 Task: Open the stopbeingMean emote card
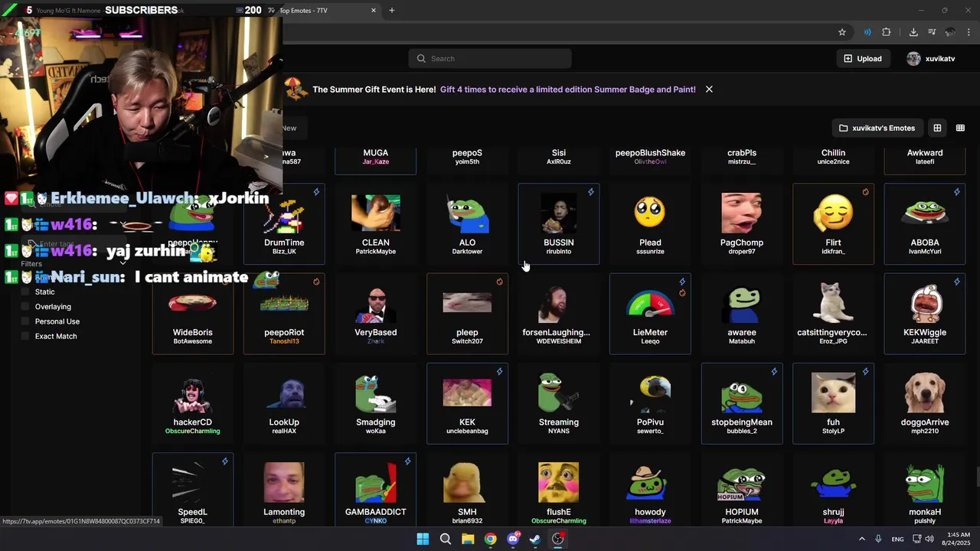(742, 403)
